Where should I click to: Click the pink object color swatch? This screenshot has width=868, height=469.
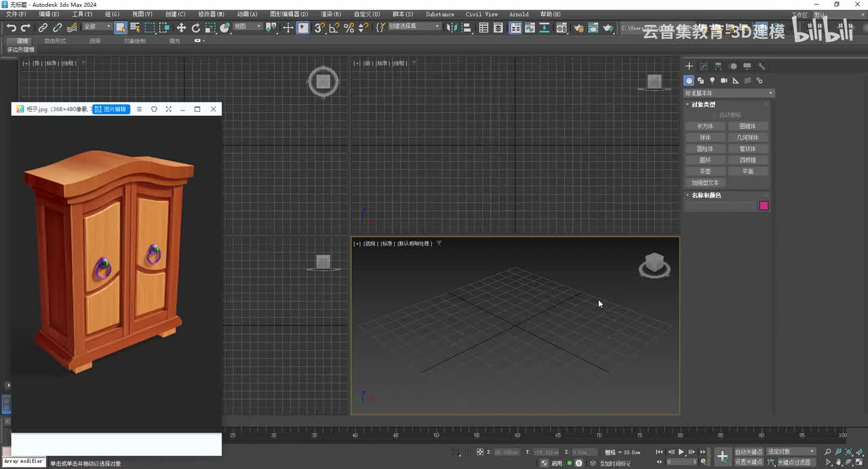[764, 205]
